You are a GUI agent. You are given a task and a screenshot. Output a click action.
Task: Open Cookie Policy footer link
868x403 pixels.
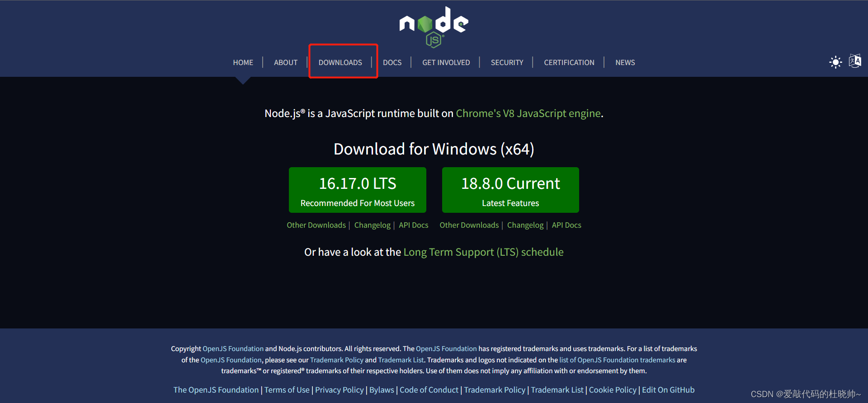(613, 390)
